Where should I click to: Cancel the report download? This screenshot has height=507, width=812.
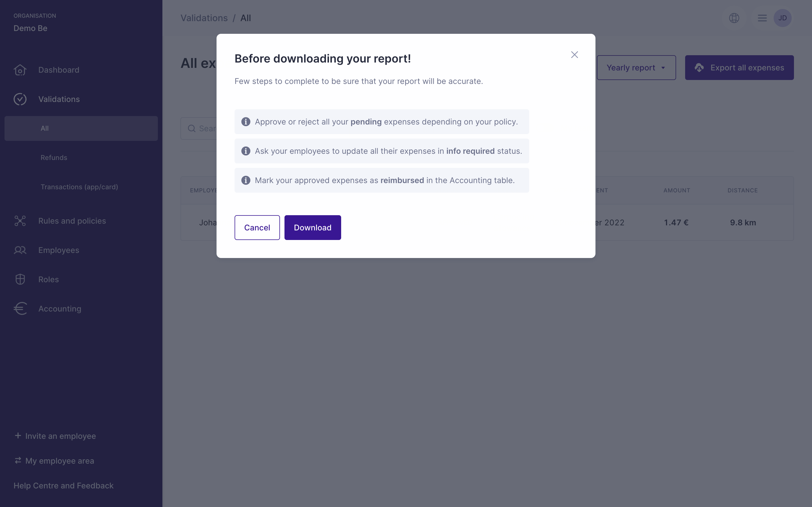tap(257, 228)
